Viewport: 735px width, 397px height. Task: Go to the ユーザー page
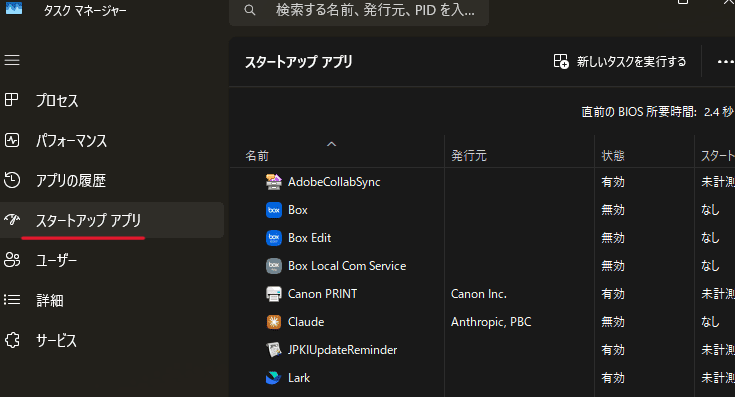pos(56,260)
